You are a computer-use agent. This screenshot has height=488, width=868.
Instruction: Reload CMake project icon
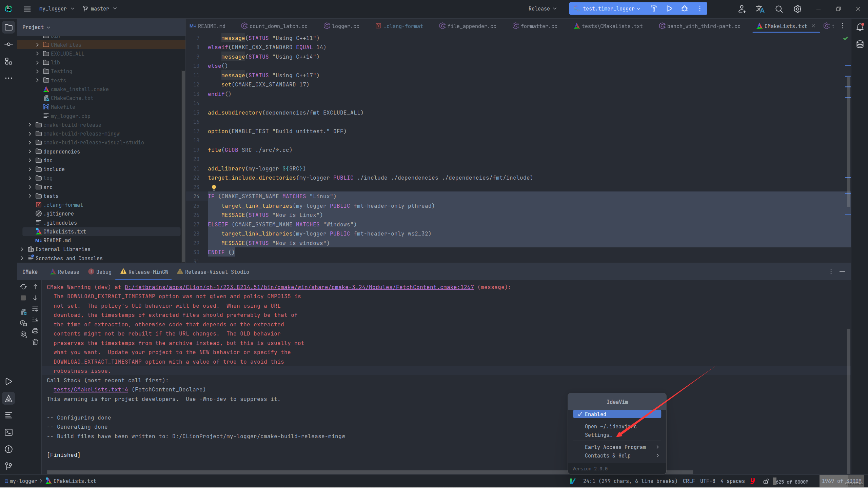(x=23, y=287)
